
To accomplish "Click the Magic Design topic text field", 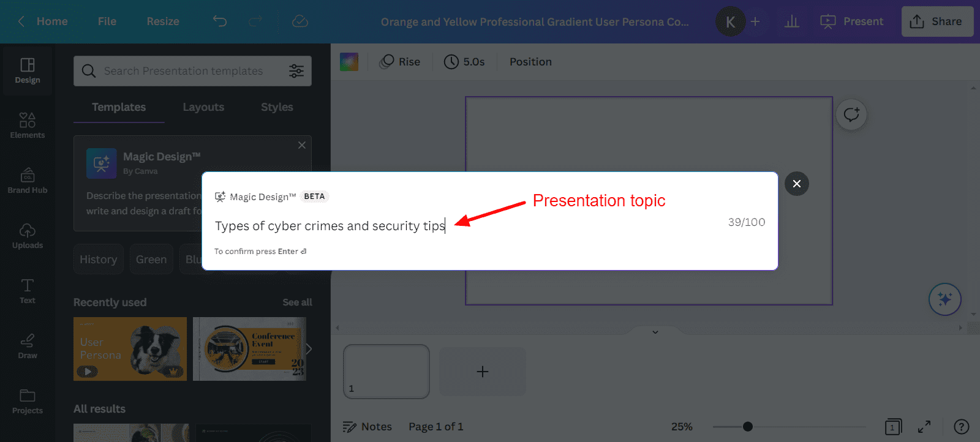I will click(x=466, y=226).
